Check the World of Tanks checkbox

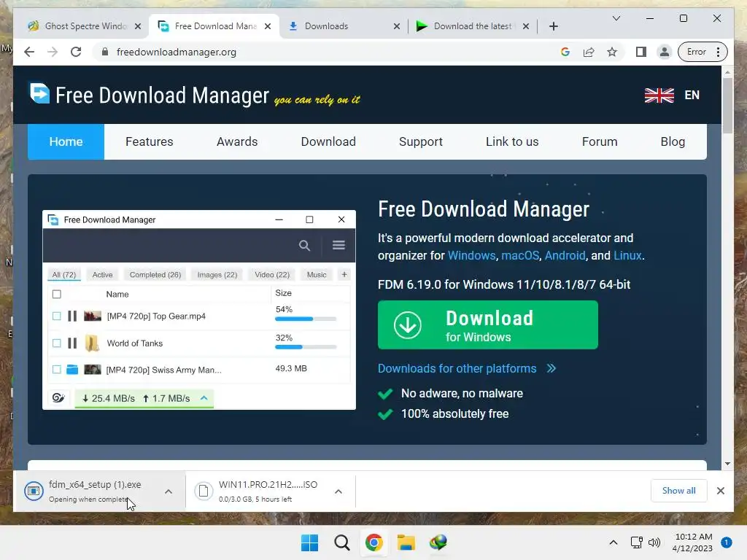tap(57, 343)
